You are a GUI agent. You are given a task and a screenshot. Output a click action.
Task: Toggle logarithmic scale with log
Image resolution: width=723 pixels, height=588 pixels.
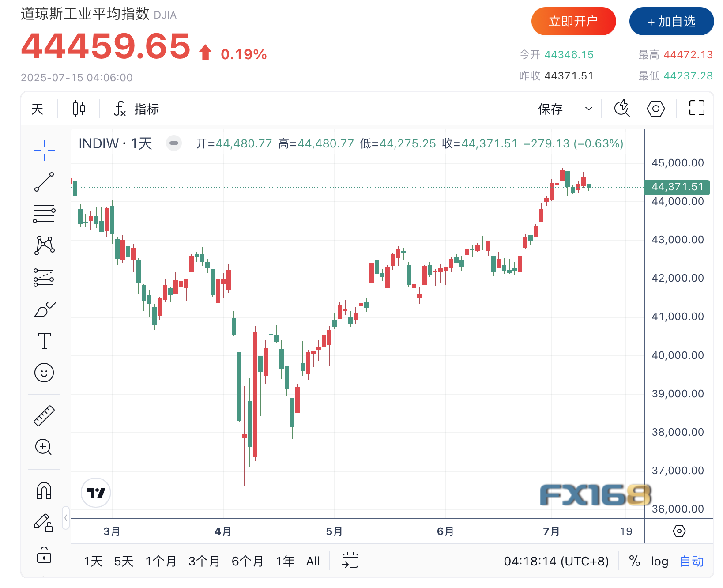tap(659, 561)
